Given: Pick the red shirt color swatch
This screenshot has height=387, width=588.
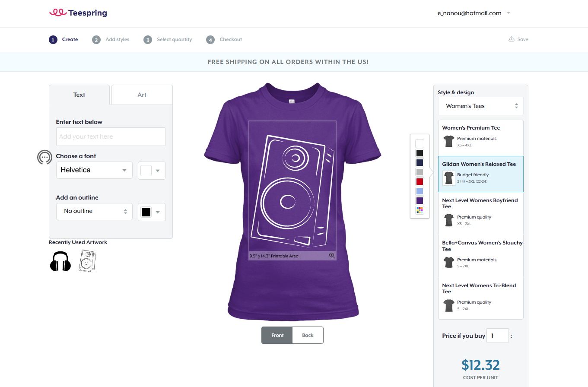Looking at the screenshot, I should 420,182.
